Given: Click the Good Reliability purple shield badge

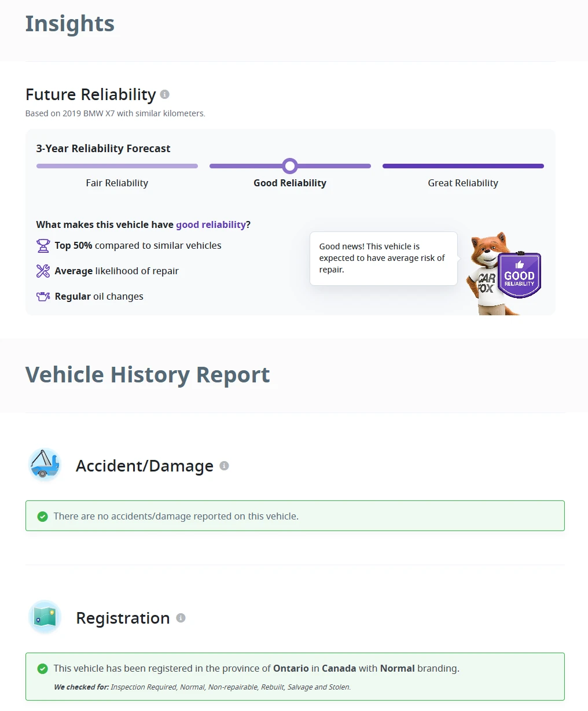Looking at the screenshot, I should 519,275.
